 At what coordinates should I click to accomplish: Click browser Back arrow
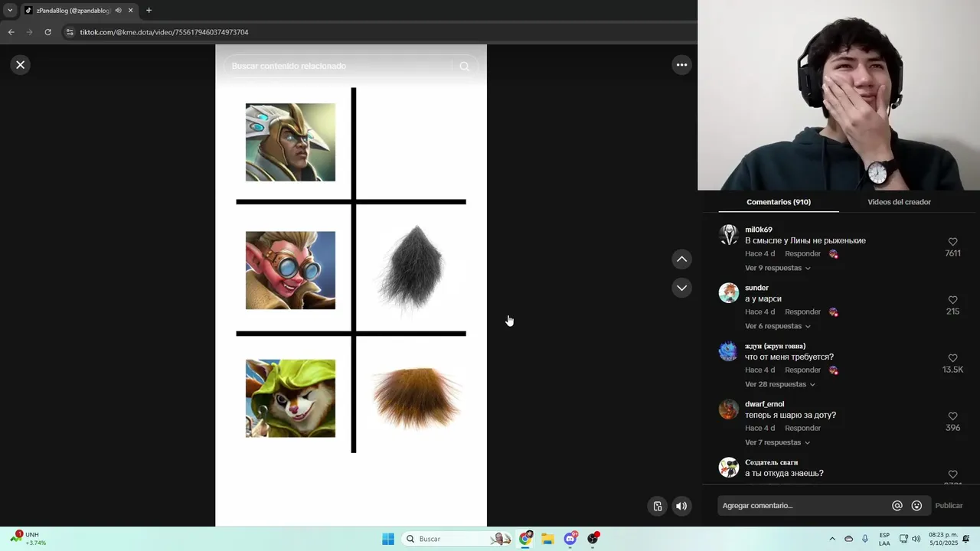pyautogui.click(x=11, y=32)
